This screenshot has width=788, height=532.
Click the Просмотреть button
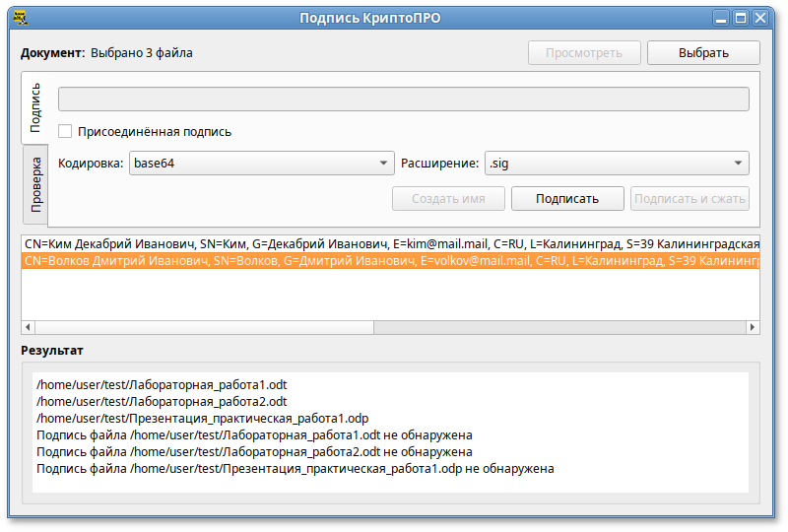(584, 52)
